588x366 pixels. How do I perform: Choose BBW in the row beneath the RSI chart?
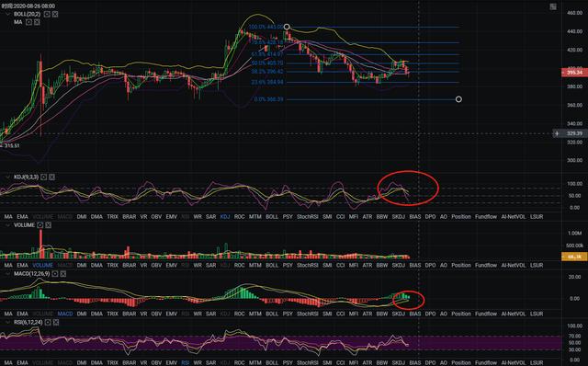tap(382, 362)
